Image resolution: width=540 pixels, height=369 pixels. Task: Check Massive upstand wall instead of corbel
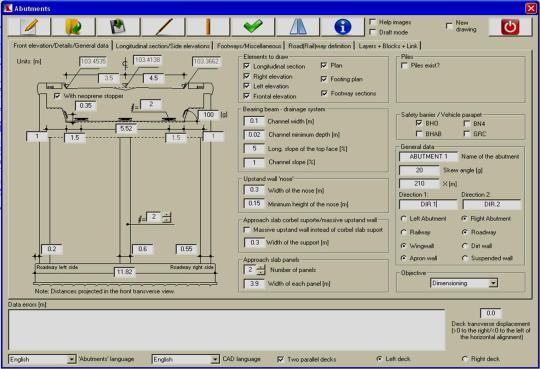[x=247, y=229]
